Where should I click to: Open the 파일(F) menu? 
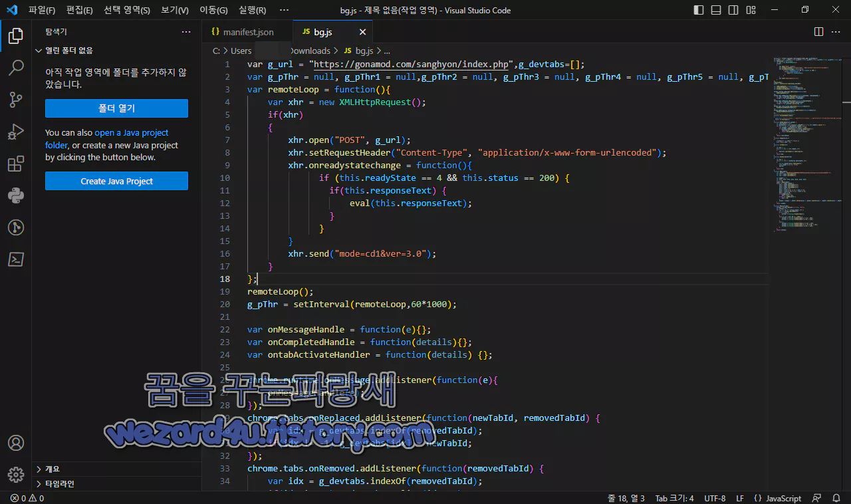[42, 10]
